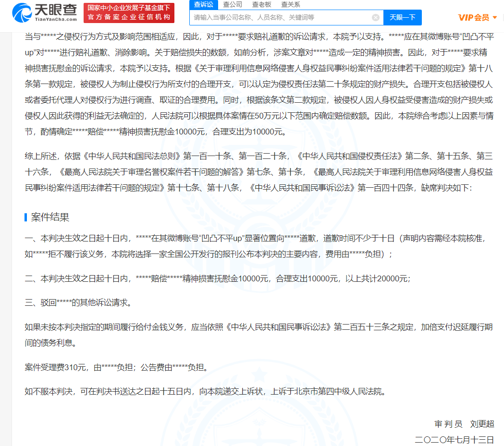Click the line starting 案件受理费310元
The height and width of the screenshot is (446, 504).
coord(118,367)
